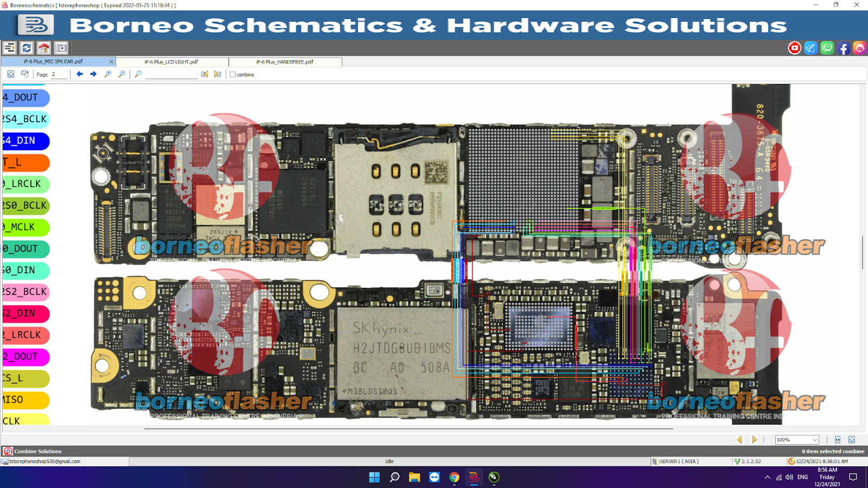Image resolution: width=868 pixels, height=488 pixels.
Task: Click the fit-to-window icon at the bottom right
Action: [852, 440]
